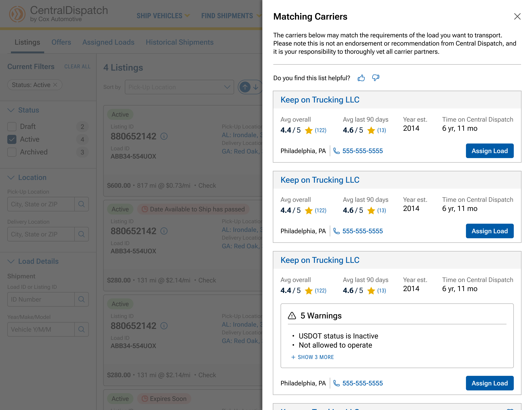Click (13) reviews count on second card
This screenshot has height=410, width=532.
(x=381, y=210)
